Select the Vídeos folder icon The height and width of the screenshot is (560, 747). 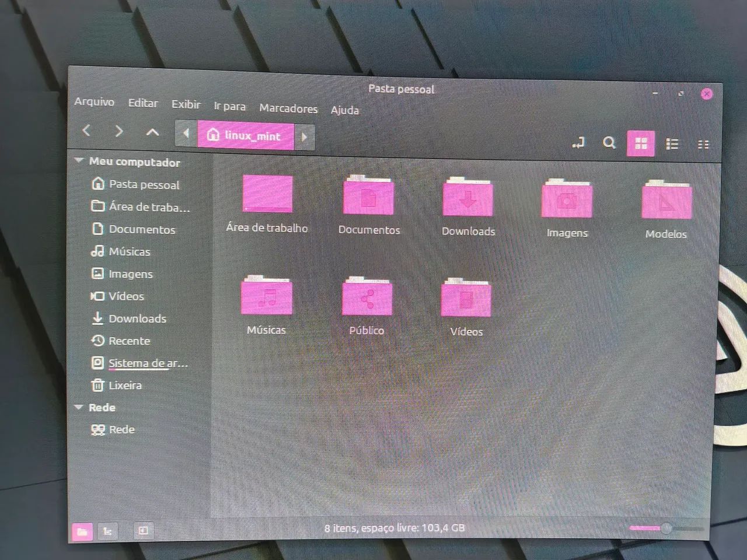point(466,297)
